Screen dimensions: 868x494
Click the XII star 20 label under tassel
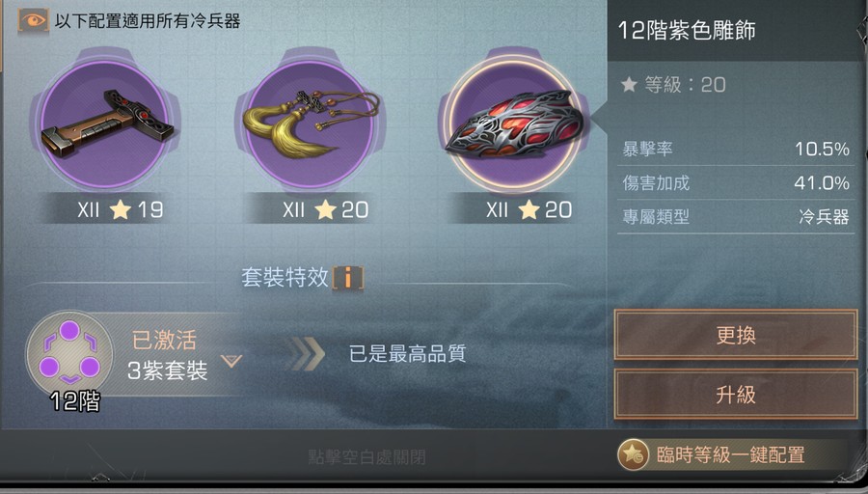326,210
